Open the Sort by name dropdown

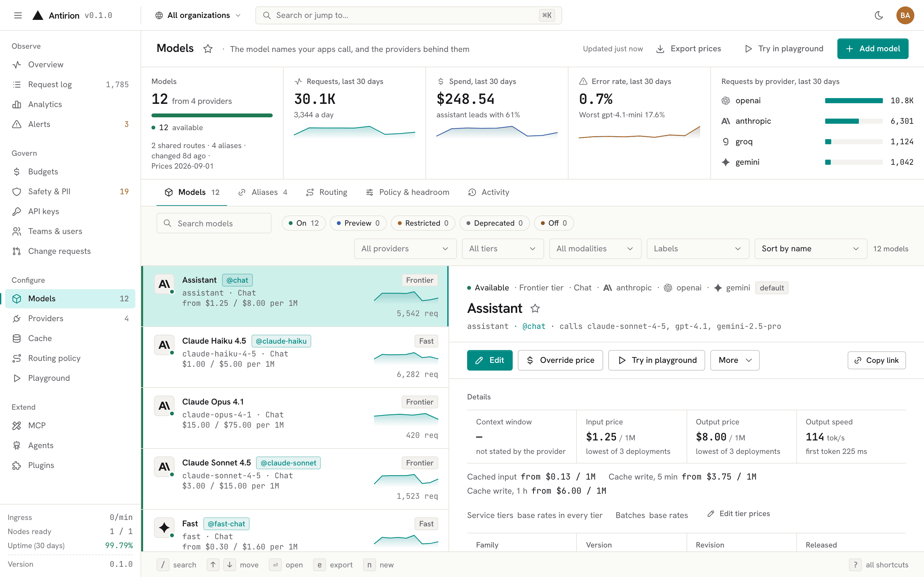coord(811,249)
